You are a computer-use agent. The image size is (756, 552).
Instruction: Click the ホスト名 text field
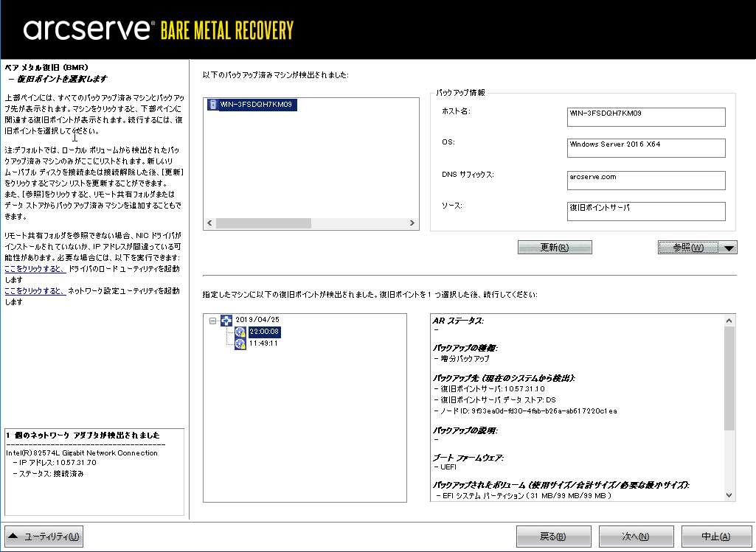[x=646, y=116]
